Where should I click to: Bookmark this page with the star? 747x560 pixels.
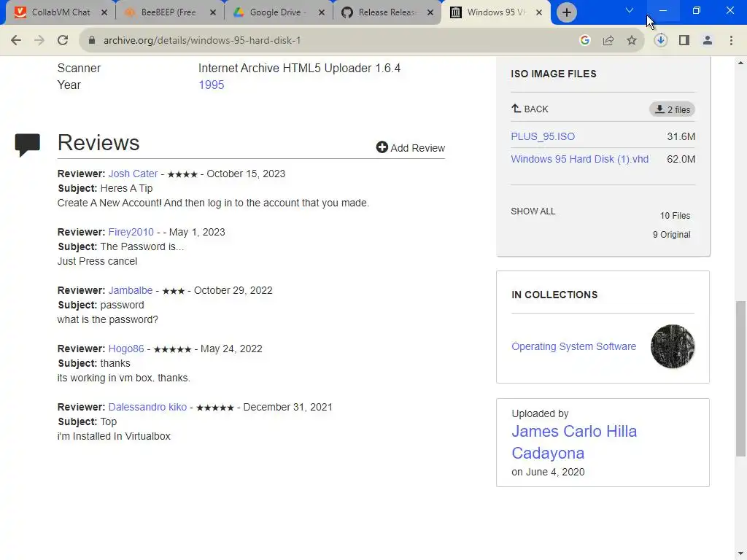pos(632,41)
